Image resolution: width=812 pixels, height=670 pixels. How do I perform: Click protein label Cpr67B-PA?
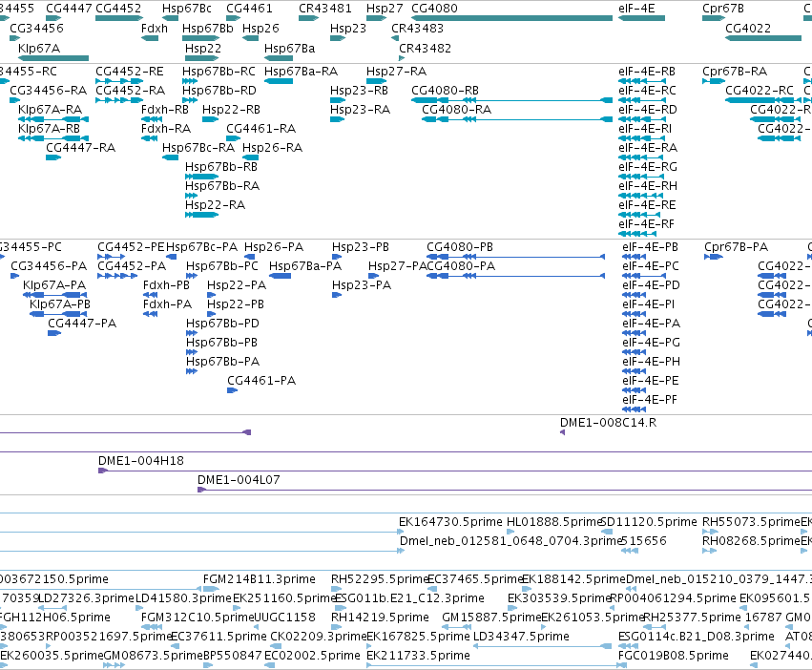(x=736, y=246)
